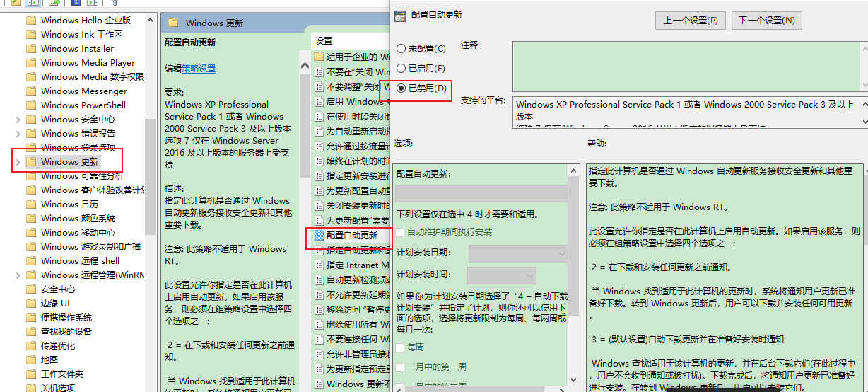This screenshot has height=392, width=868.
Task: Select Windows Ink 工作区 in the tree
Action: (81, 35)
